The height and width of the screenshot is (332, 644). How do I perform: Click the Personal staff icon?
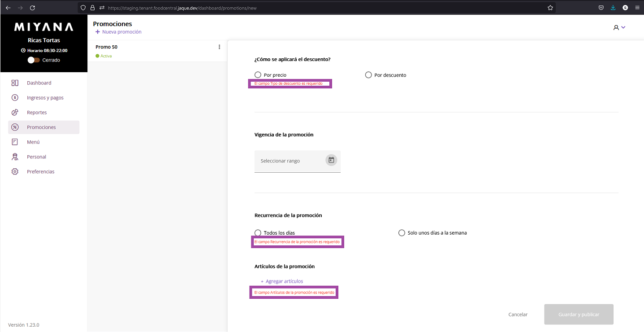(x=15, y=157)
